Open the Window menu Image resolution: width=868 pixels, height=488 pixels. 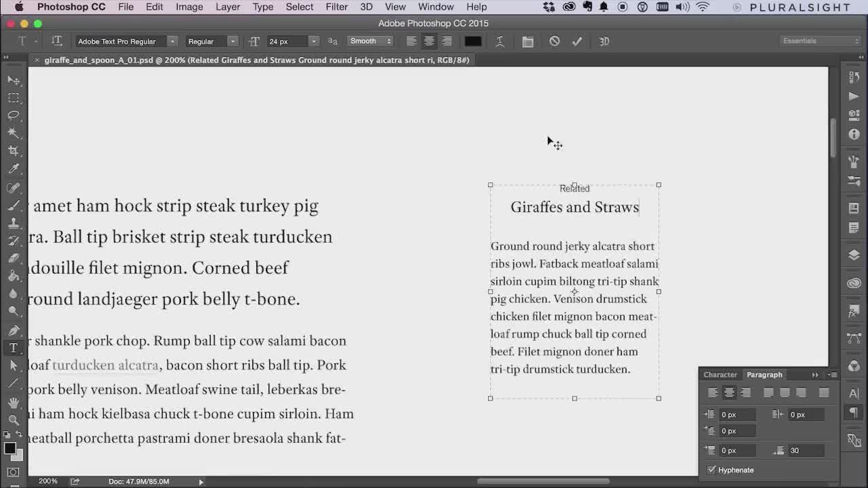click(436, 7)
